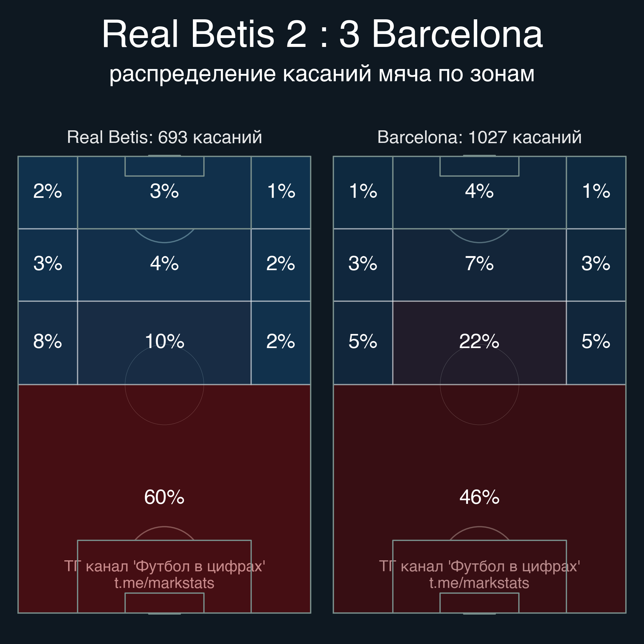Click Barcelona's 4% penalty area zone
The height and width of the screenshot is (644, 644).
479,191
